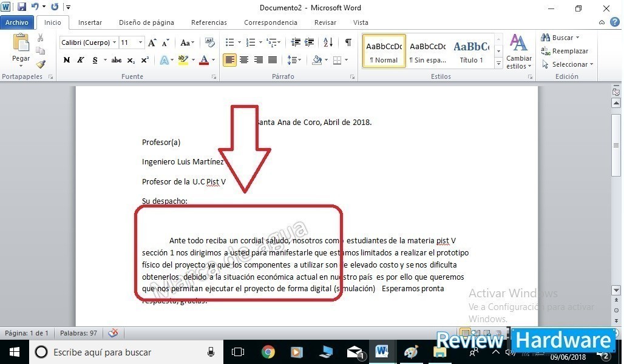Click Buscar find button
The width and height of the screenshot is (624, 364).
pos(560,38)
